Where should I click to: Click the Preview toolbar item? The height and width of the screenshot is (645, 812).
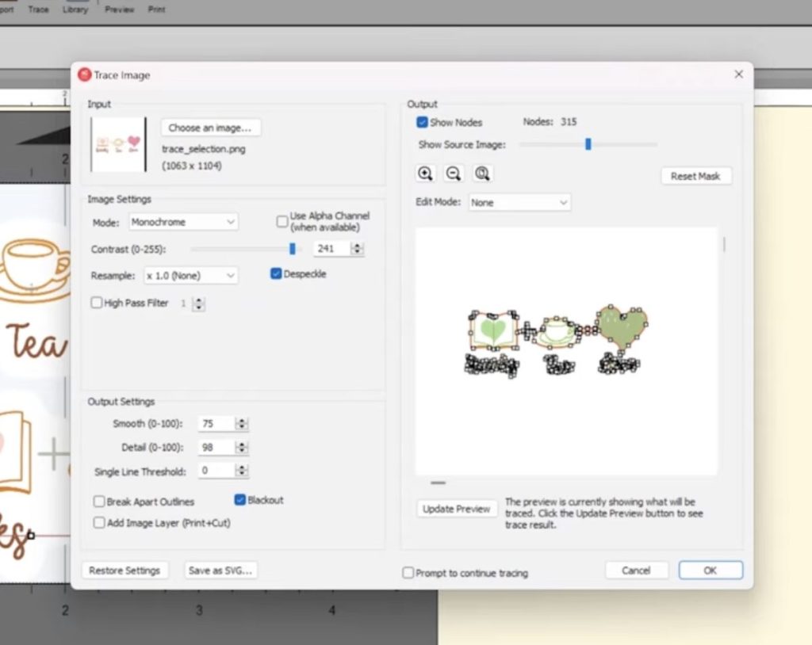[x=119, y=10]
